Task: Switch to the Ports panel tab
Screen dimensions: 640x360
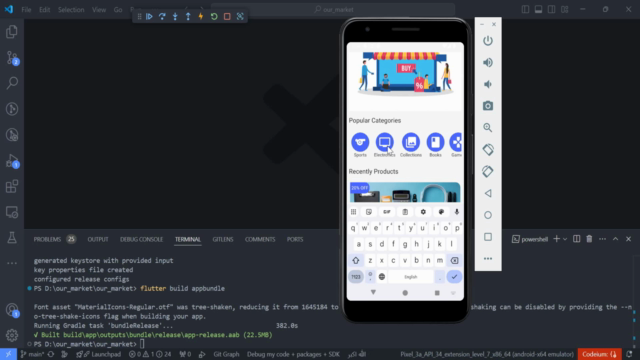Action: [x=295, y=239]
